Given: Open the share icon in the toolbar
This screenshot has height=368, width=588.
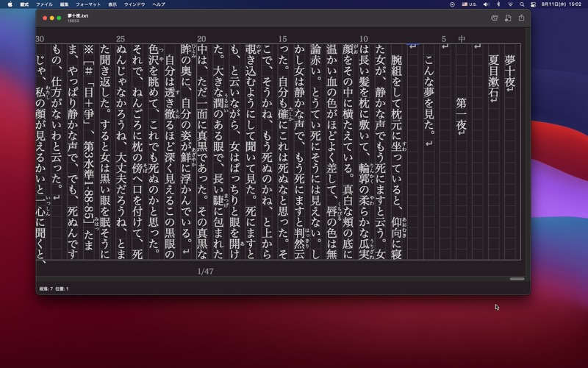Looking at the screenshot, I should tap(521, 18).
